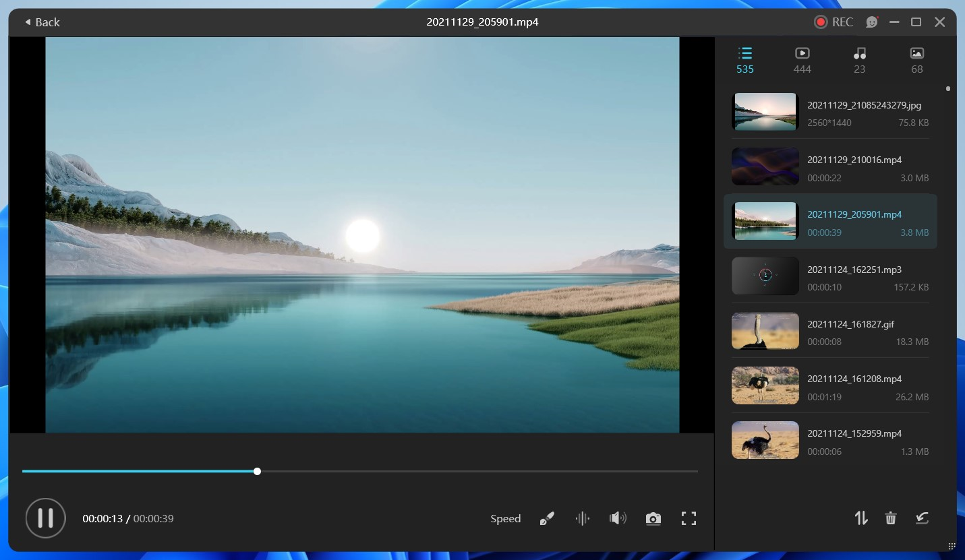965x560 pixels.
Task: Click the export/share arrow icon bottom right
Action: point(921,518)
